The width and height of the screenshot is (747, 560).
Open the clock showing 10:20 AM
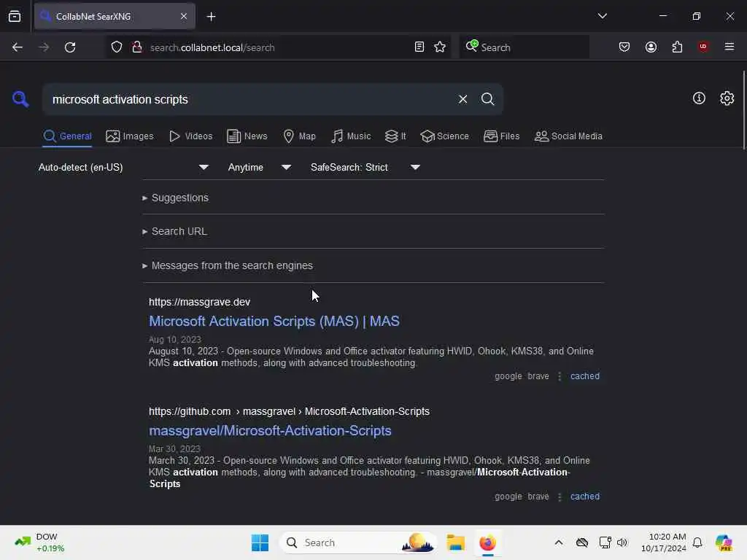click(x=663, y=542)
